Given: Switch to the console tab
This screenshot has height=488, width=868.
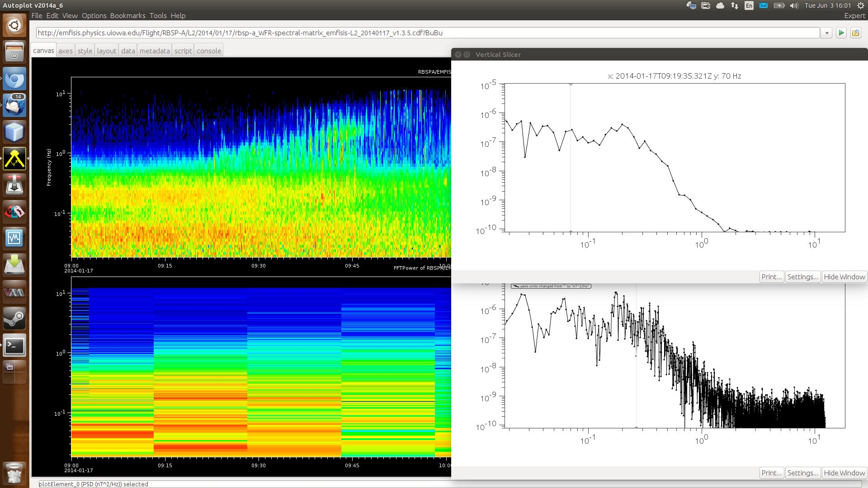Looking at the screenshot, I should [x=209, y=51].
